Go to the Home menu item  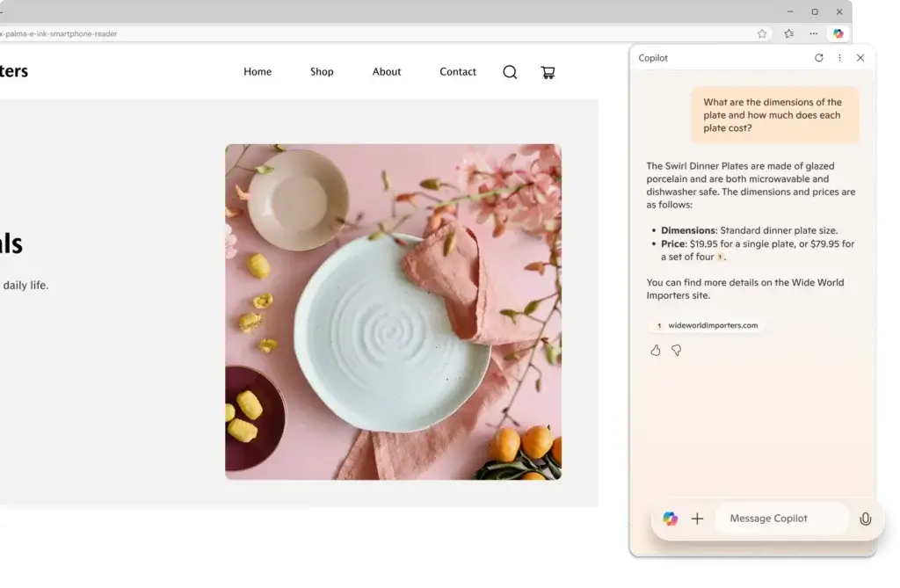(258, 72)
